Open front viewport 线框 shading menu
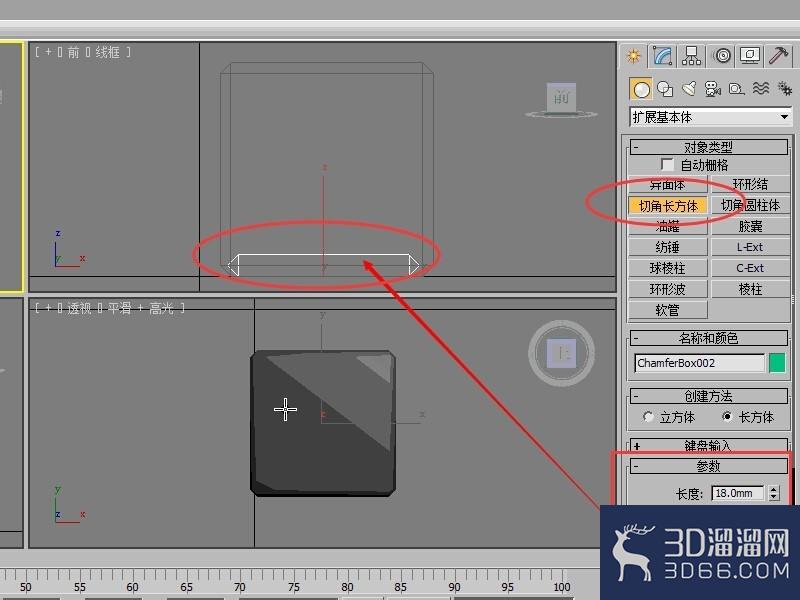800x600 pixels. point(108,52)
